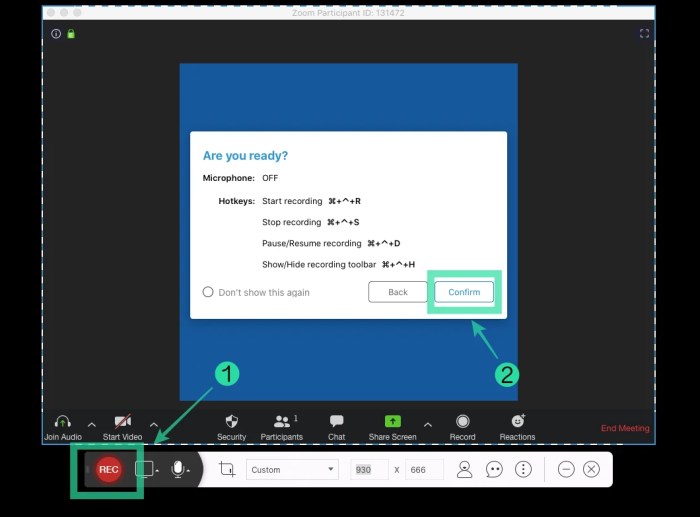
Task: Open the Custom size dropdown
Action: pyautogui.click(x=292, y=470)
